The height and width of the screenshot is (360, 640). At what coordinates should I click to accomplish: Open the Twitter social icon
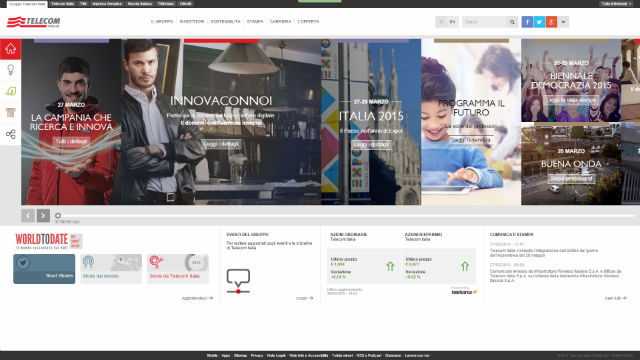(539, 22)
